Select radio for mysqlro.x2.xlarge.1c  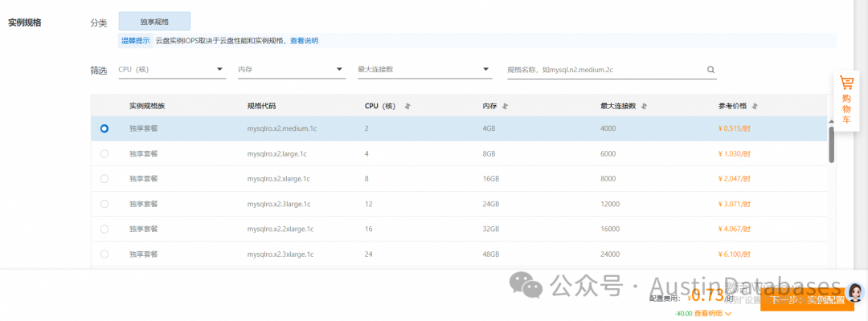coord(104,179)
